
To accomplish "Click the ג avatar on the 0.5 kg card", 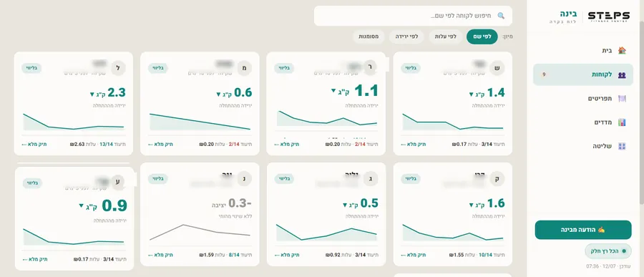I will [371, 179].
